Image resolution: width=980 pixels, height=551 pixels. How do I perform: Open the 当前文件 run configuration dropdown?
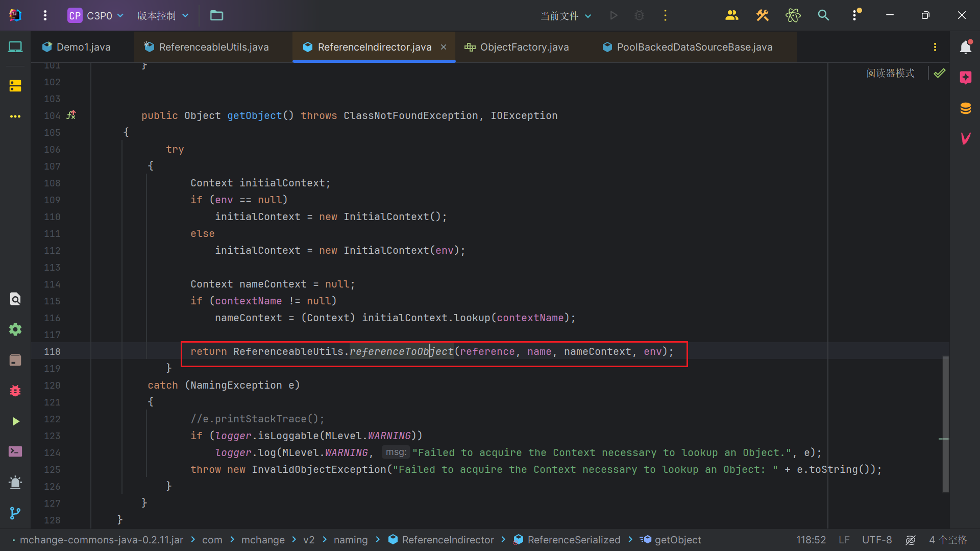tap(566, 16)
